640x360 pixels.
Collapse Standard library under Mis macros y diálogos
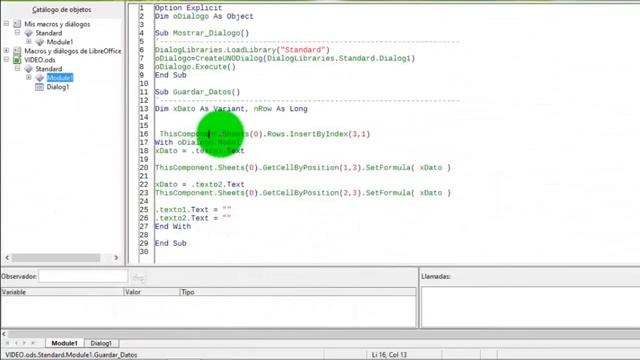tap(18, 33)
